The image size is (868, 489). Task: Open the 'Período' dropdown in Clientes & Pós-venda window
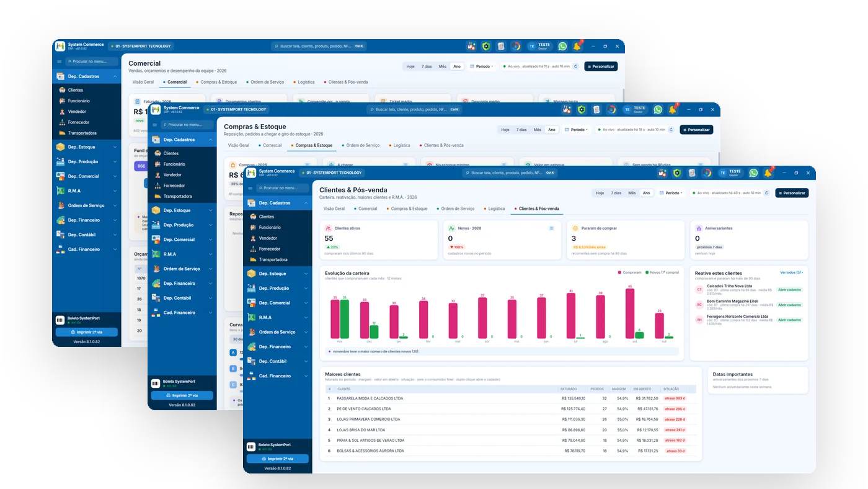pos(672,193)
